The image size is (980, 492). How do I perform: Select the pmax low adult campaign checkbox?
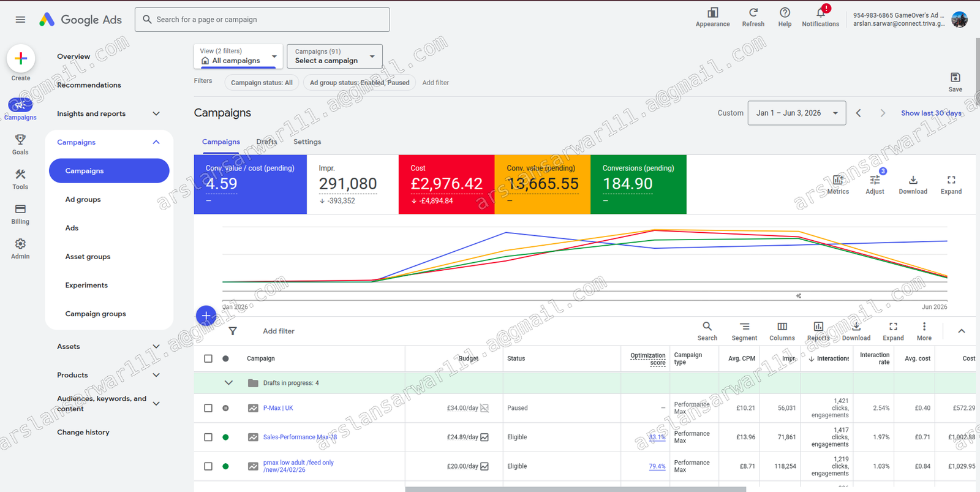click(208, 466)
